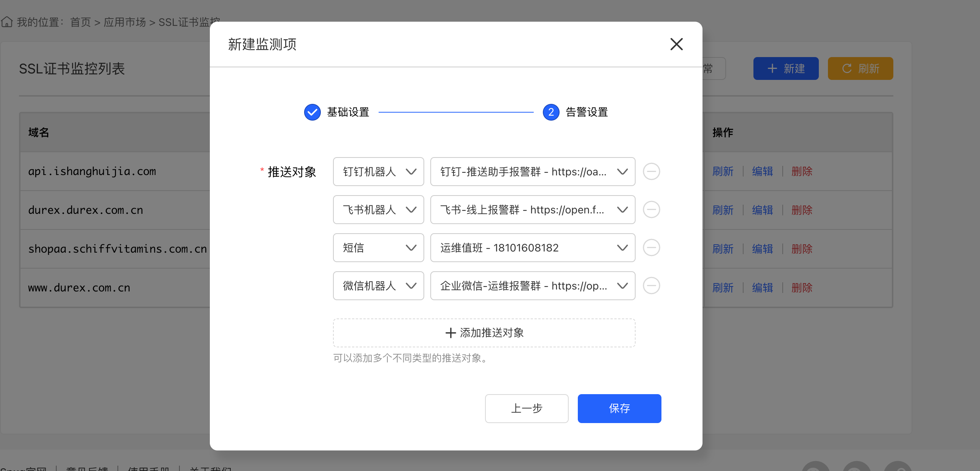
Task: Click the 基础设置 step label
Action: point(348,112)
